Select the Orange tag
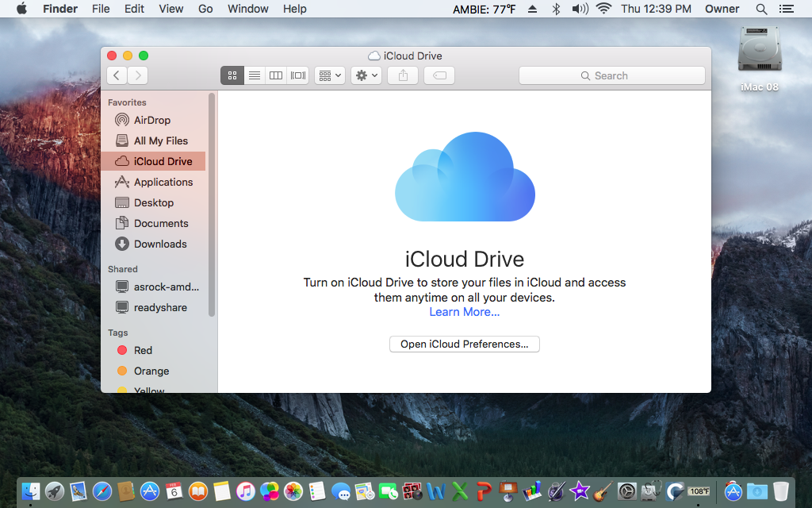 pyautogui.click(x=153, y=371)
